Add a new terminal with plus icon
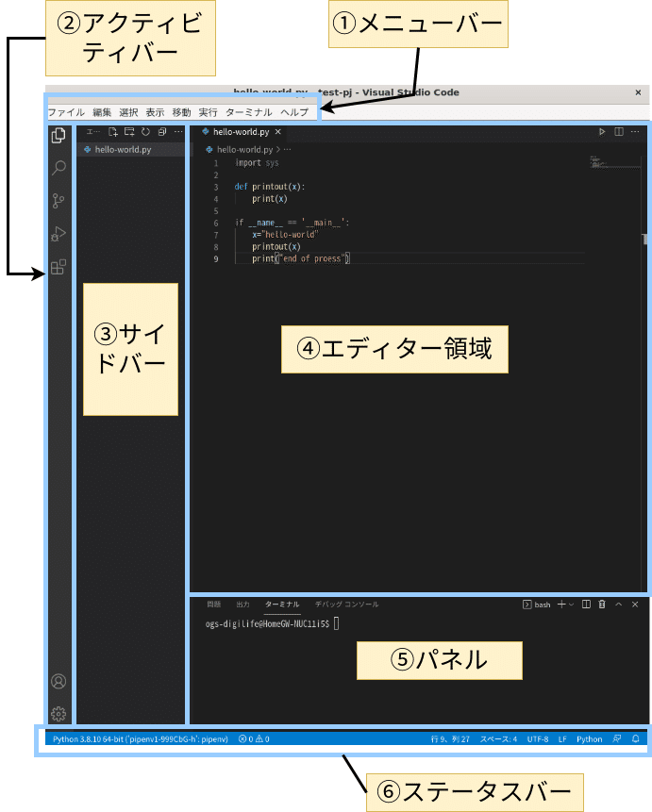 point(561,605)
